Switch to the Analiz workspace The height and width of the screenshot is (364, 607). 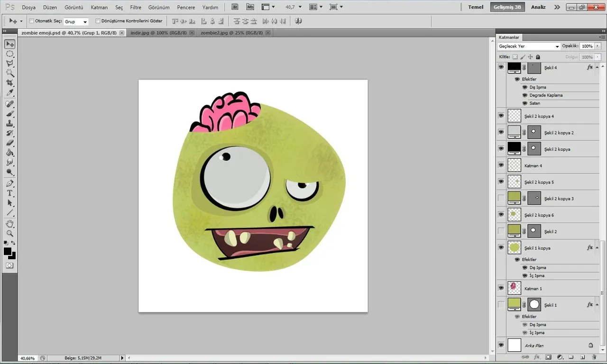point(538,7)
